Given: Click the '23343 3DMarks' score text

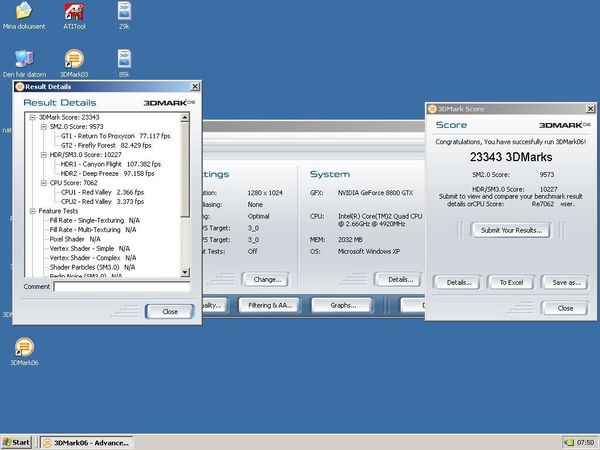Looking at the screenshot, I should tap(511, 157).
